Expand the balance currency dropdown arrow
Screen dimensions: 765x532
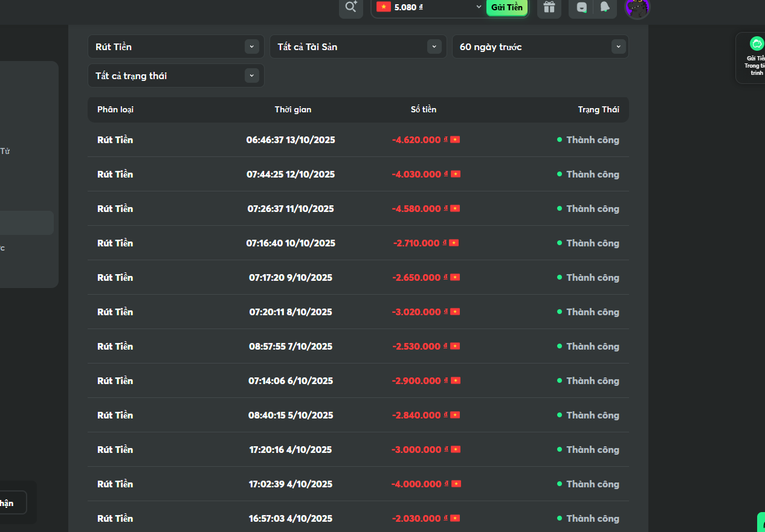(x=479, y=7)
